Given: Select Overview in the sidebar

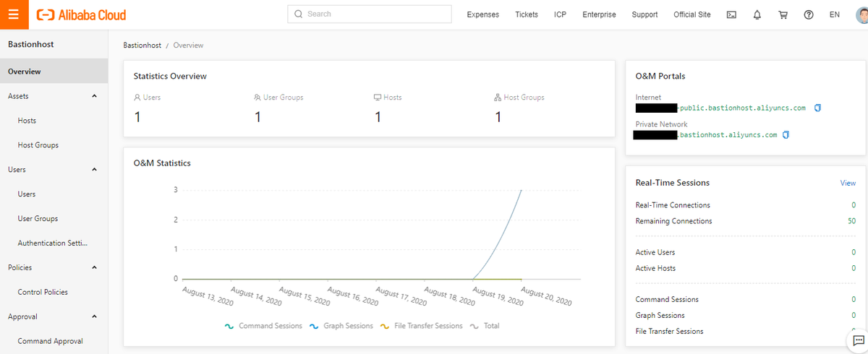Looking at the screenshot, I should point(54,72).
